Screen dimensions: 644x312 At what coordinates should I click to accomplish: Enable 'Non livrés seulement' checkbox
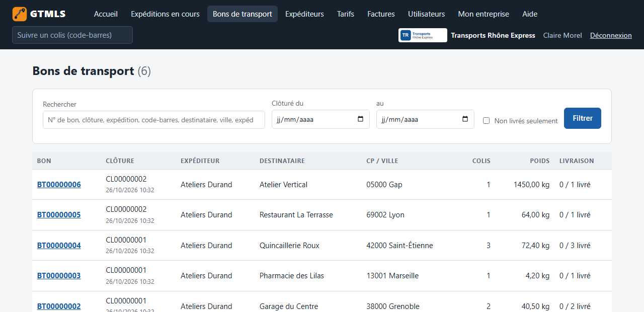[x=486, y=121]
